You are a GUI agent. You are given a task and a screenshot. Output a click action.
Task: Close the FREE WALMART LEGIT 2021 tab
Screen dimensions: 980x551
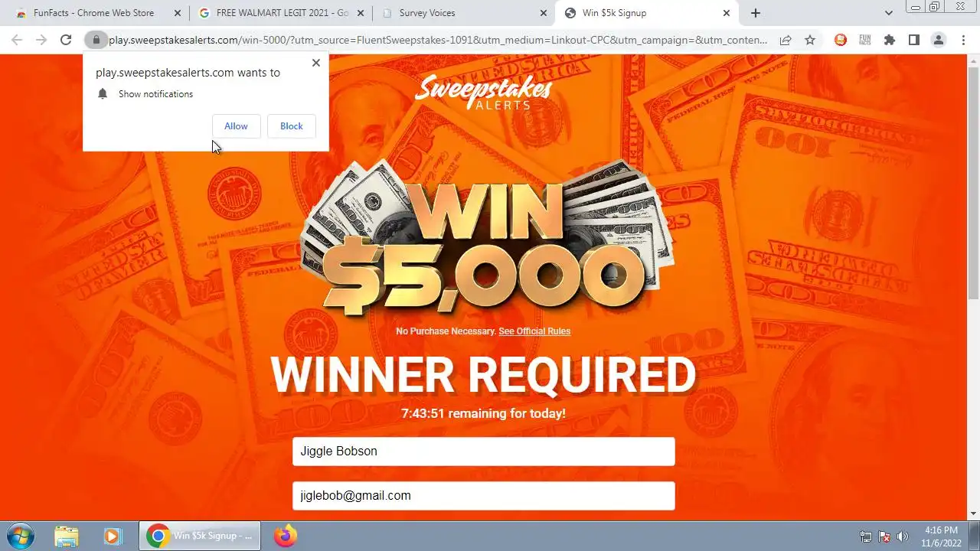click(x=361, y=13)
